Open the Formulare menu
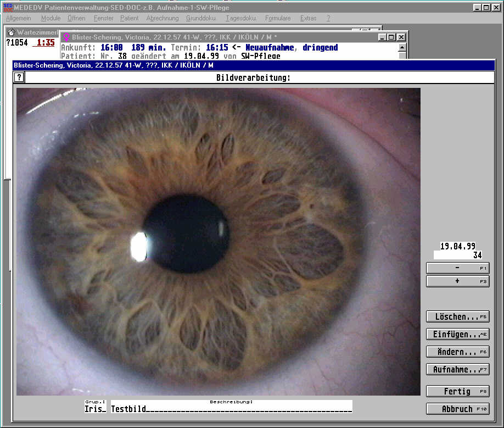This screenshot has width=504, height=428. [278, 18]
